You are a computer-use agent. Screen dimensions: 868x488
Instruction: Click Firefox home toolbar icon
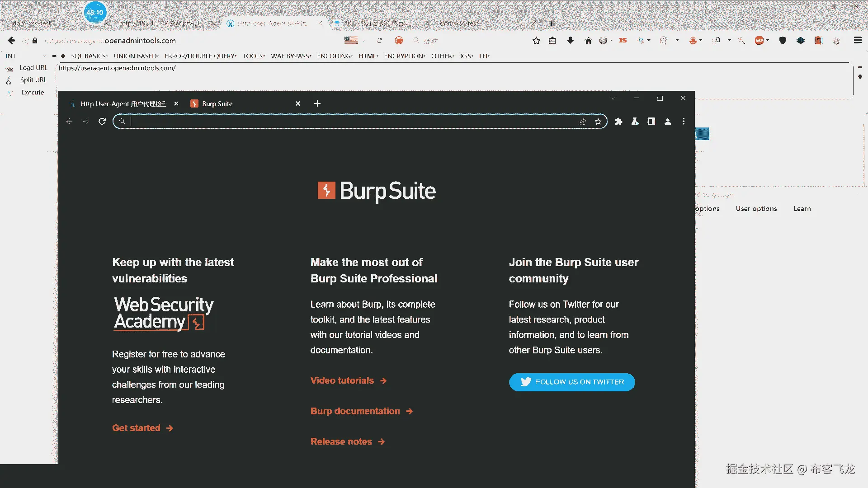(x=588, y=41)
